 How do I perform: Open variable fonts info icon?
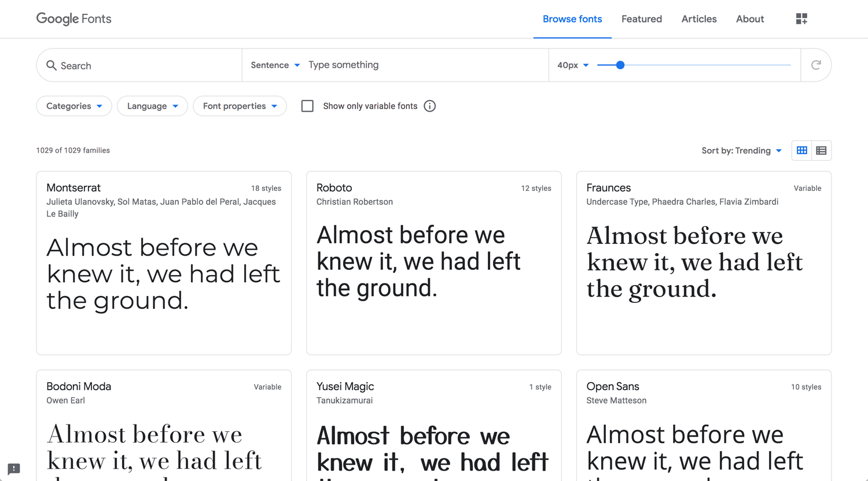[429, 106]
